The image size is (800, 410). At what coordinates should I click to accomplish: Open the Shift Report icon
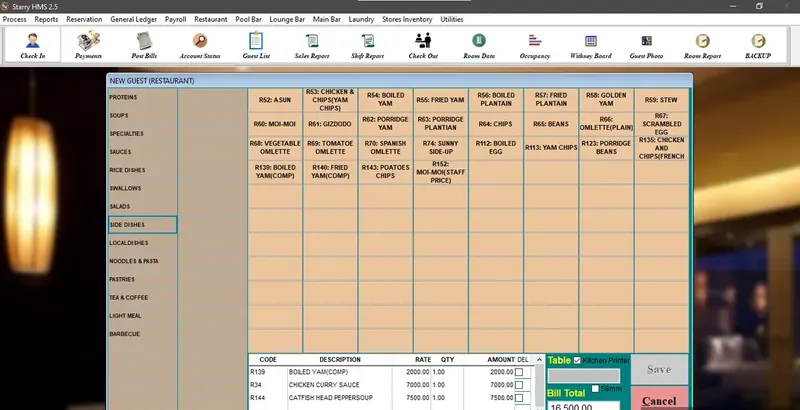[x=367, y=45]
